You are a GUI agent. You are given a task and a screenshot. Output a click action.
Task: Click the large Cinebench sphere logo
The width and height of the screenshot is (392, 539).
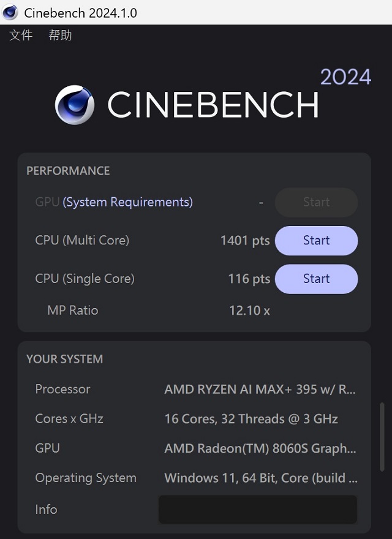(75, 104)
